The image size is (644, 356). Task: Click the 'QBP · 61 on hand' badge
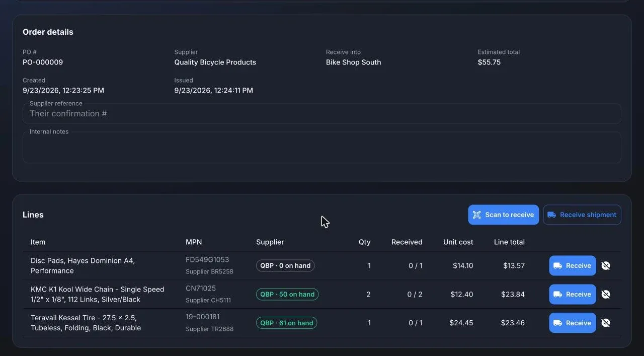(x=286, y=323)
